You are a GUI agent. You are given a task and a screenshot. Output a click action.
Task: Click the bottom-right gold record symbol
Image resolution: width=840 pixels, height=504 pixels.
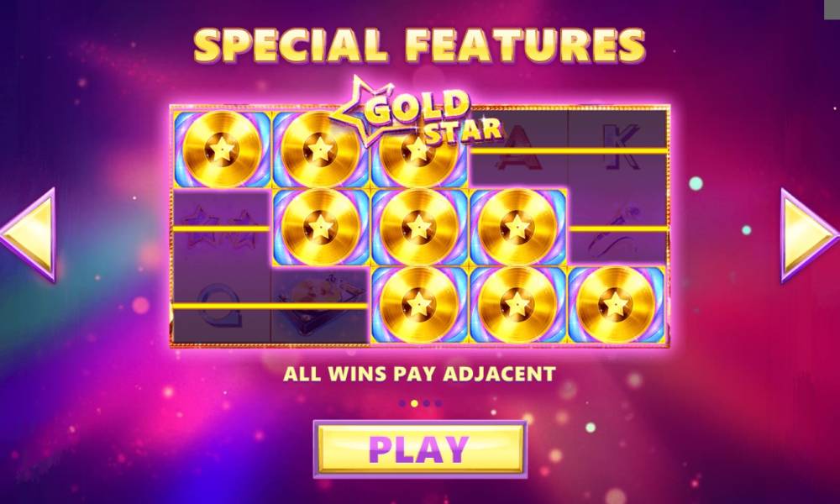616,304
